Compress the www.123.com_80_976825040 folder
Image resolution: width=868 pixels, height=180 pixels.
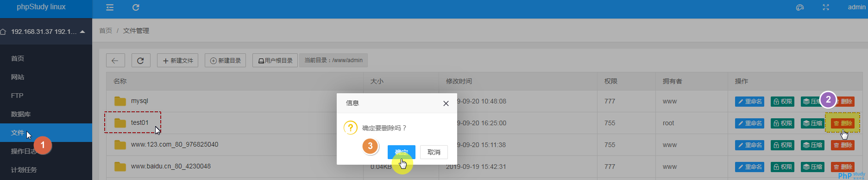813,145
